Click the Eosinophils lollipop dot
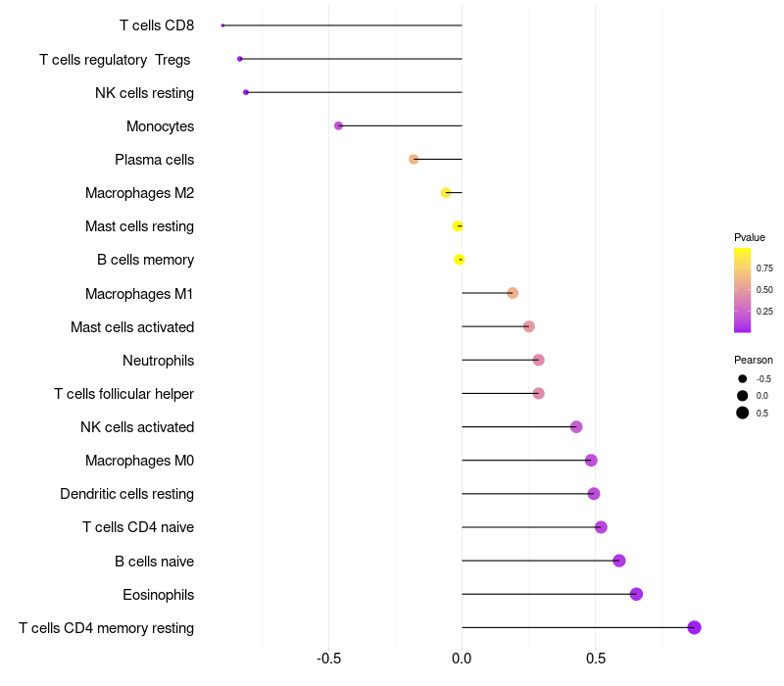Screen dimensions: 784x686 pyautogui.click(x=636, y=594)
